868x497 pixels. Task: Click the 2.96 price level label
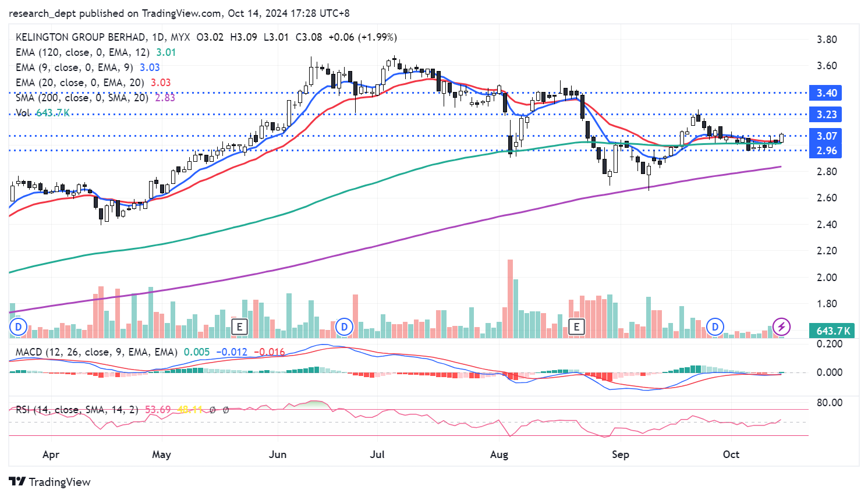pyautogui.click(x=826, y=151)
